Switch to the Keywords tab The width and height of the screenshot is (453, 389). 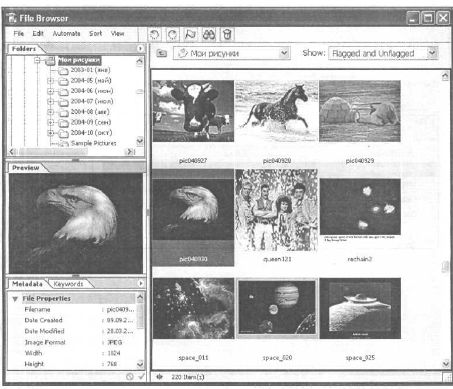point(68,284)
